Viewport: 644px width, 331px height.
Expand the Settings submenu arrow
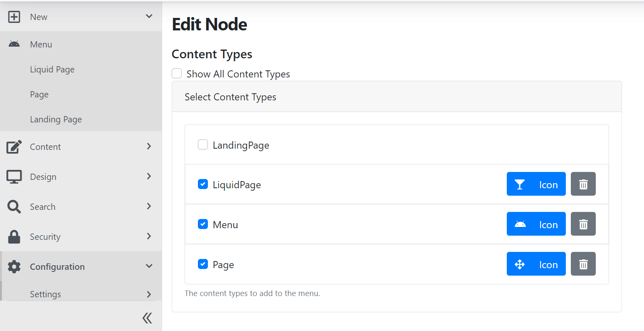click(x=149, y=294)
